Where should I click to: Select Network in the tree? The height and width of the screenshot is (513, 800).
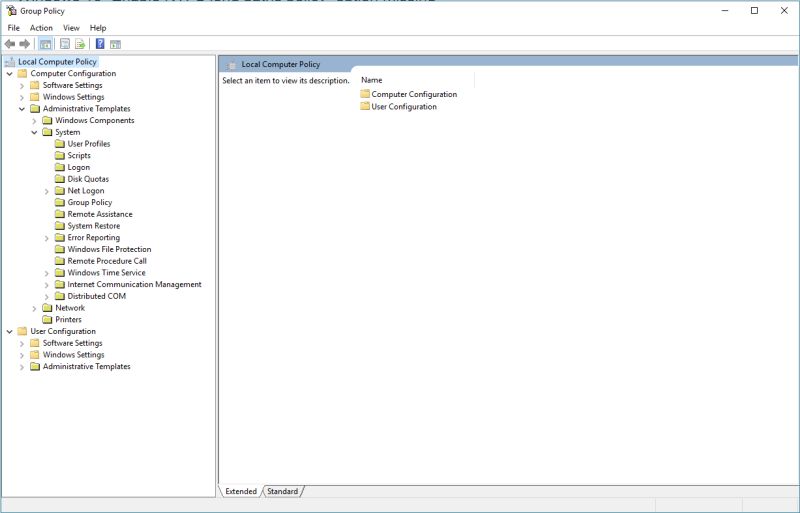[x=70, y=308]
